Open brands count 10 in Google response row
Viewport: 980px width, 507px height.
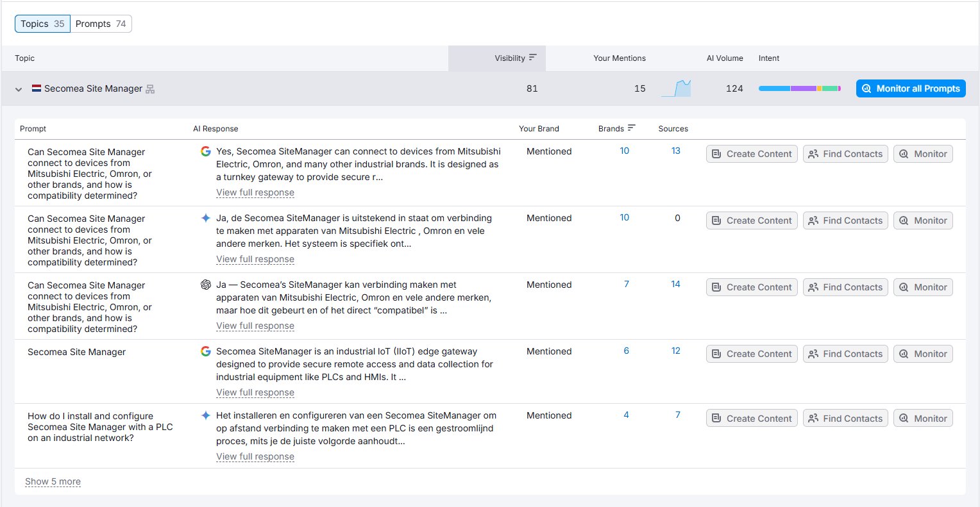pyautogui.click(x=624, y=151)
